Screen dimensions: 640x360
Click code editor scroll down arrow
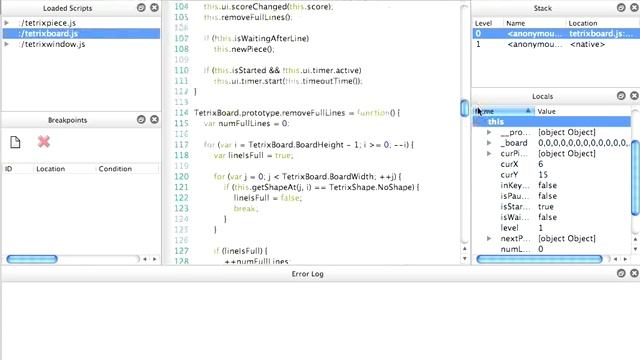(464, 258)
